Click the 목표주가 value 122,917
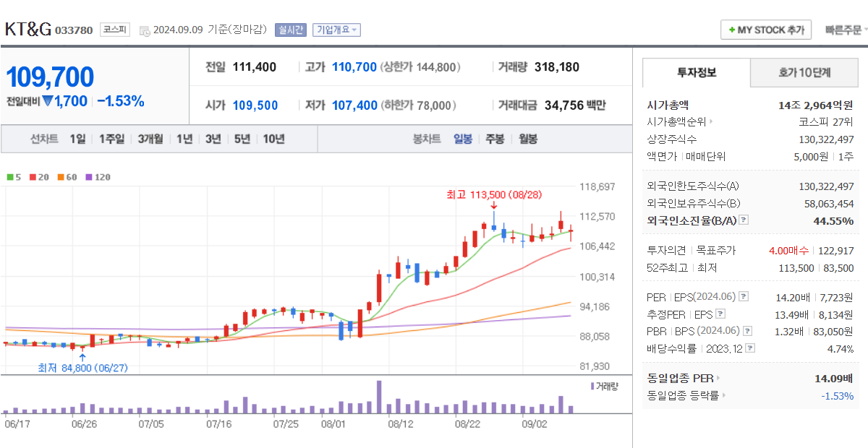 [835, 251]
